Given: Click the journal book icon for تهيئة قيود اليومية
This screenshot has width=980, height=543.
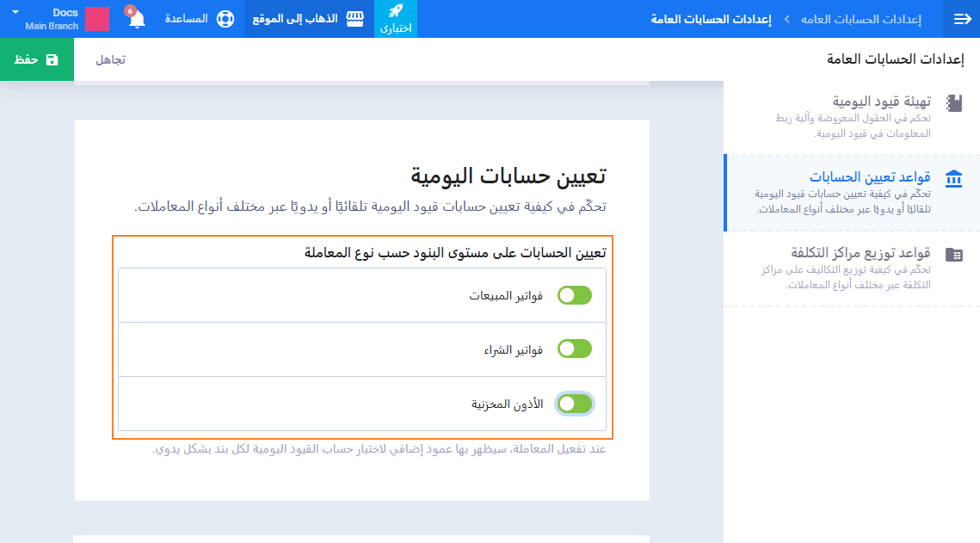Looking at the screenshot, I should (953, 103).
